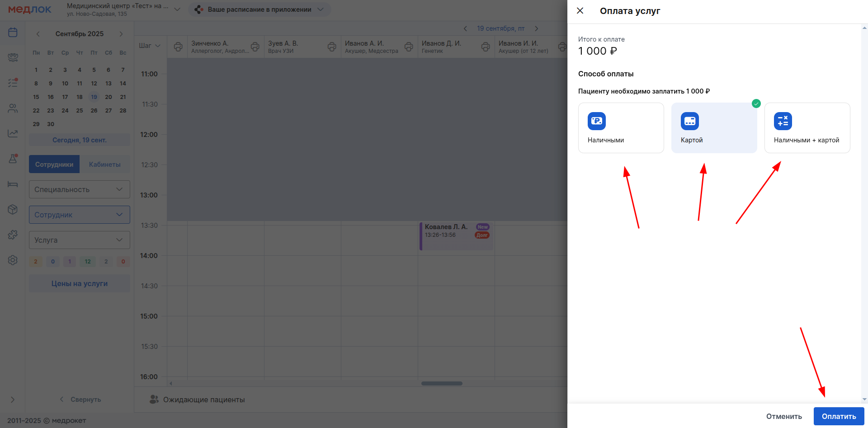
Task: Open the analytics chart sidebar icon
Action: pyautogui.click(x=13, y=133)
